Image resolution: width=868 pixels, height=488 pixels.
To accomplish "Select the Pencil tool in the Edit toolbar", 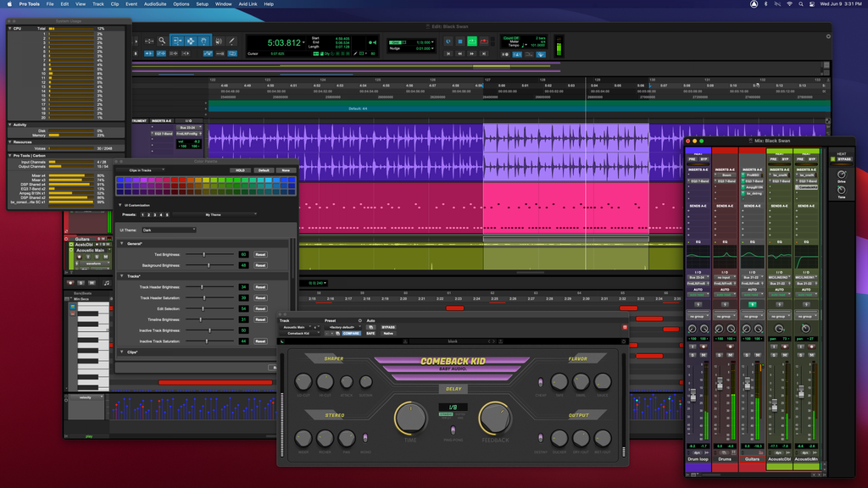I will 231,41.
